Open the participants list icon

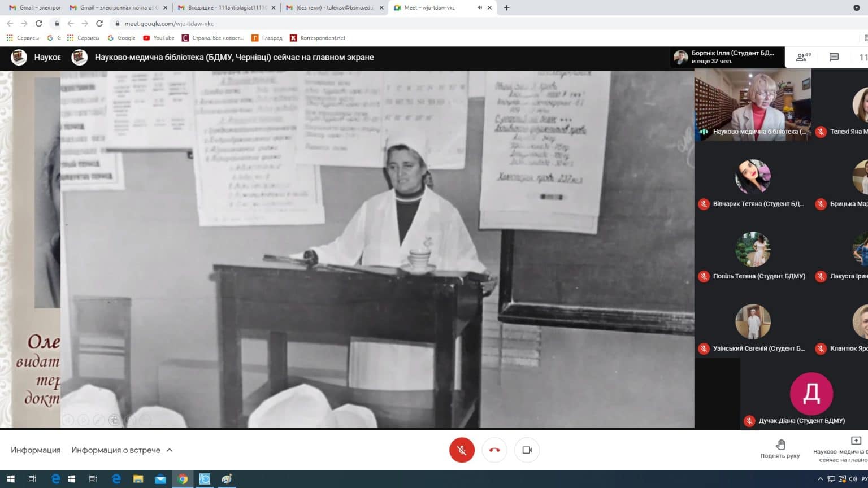click(x=802, y=57)
